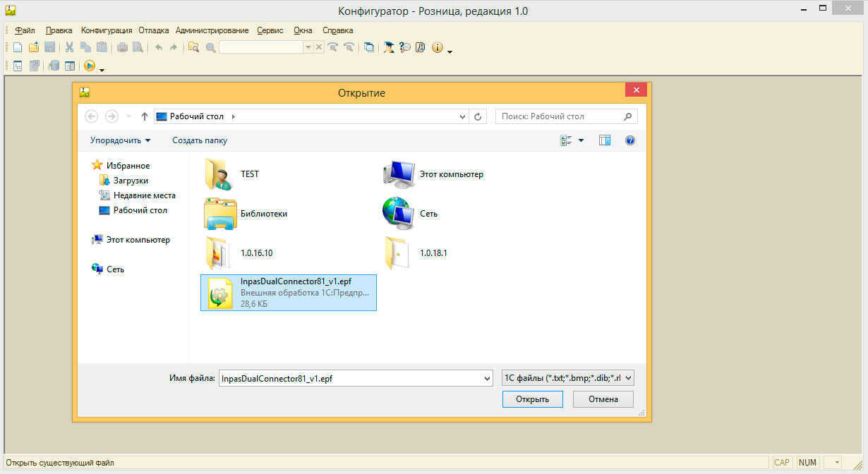Open the Администрирование menu
This screenshot has height=474, width=868.
click(212, 30)
